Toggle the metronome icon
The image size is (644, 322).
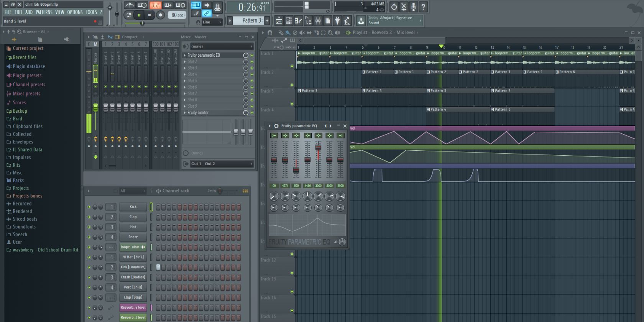click(x=130, y=5)
